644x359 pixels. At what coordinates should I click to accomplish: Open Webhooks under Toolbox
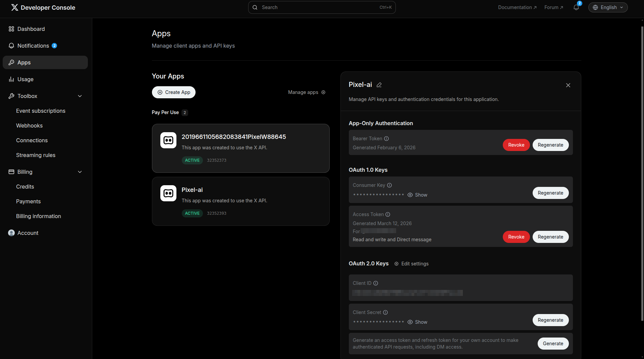(29, 125)
